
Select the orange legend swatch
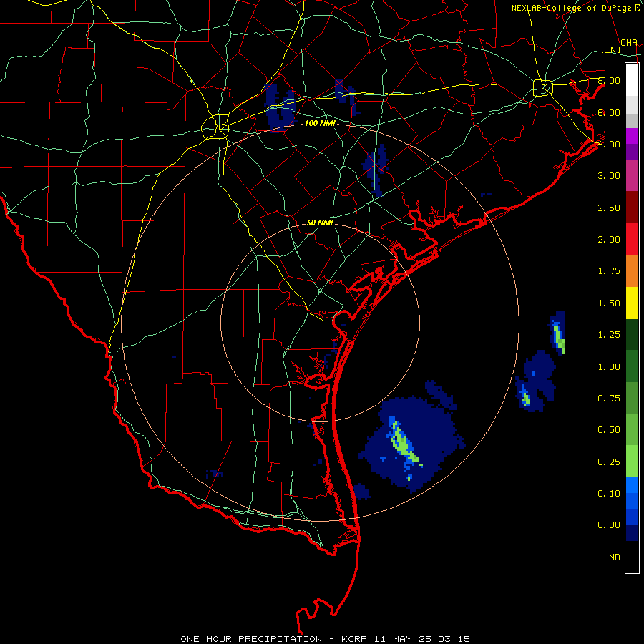coord(632,271)
